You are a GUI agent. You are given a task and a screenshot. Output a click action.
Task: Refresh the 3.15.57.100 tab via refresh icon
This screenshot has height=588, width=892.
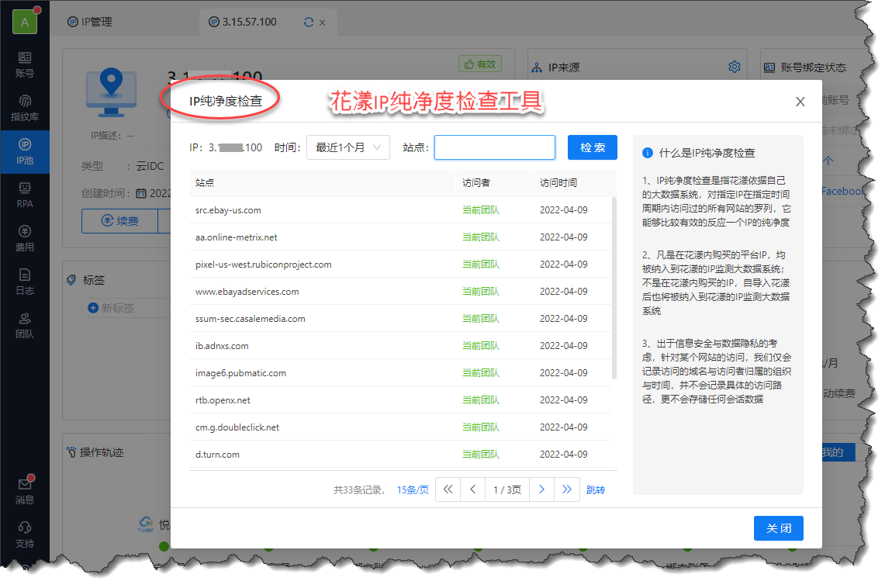(309, 22)
